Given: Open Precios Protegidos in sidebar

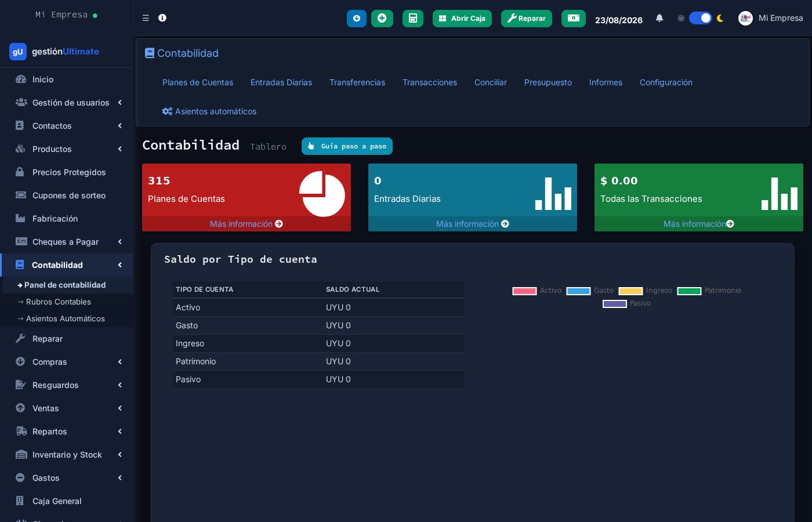Looking at the screenshot, I should (67, 172).
